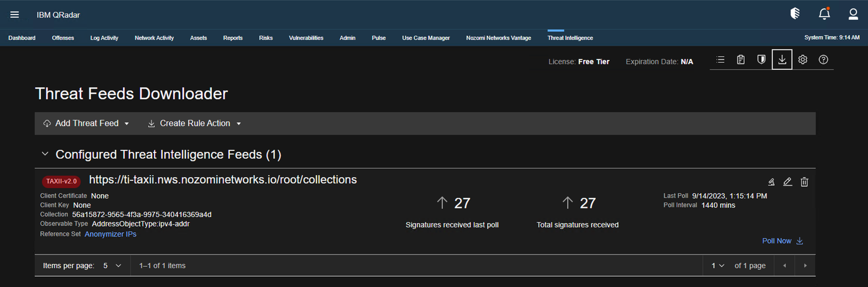This screenshot has height=287, width=868.
Task: Open the list view icon in toolbar
Action: point(720,60)
